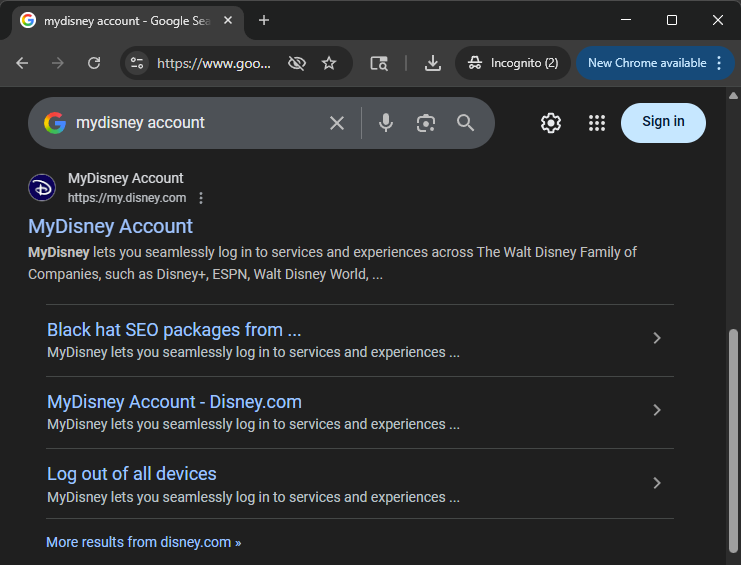The height and width of the screenshot is (565, 741).
Task: Click the third-party cookies eye icon
Action: click(297, 63)
